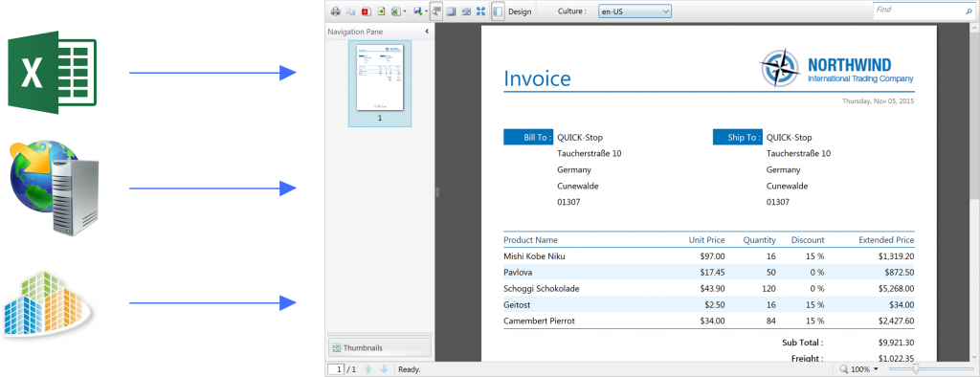Click the vertical scrollbar of report viewer

pos(974,192)
